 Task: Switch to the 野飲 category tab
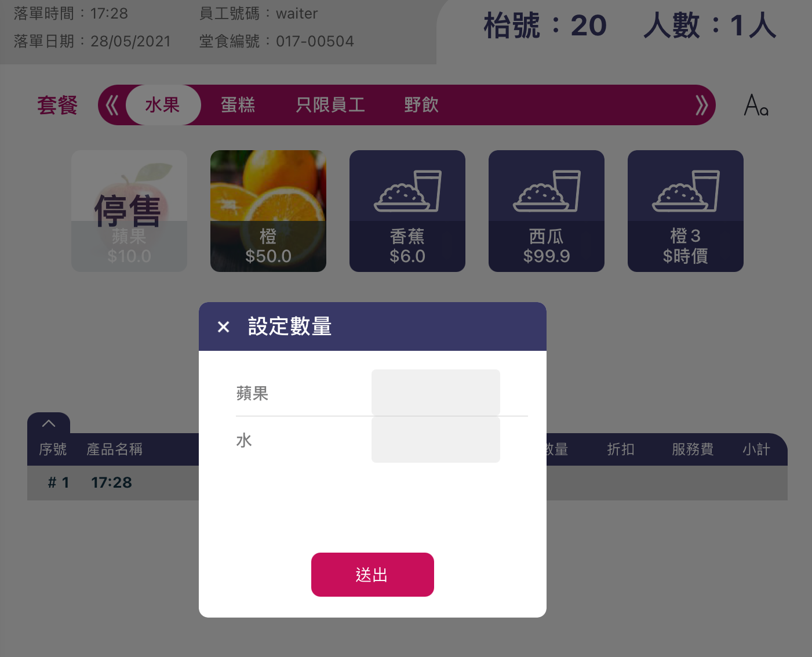click(x=421, y=105)
